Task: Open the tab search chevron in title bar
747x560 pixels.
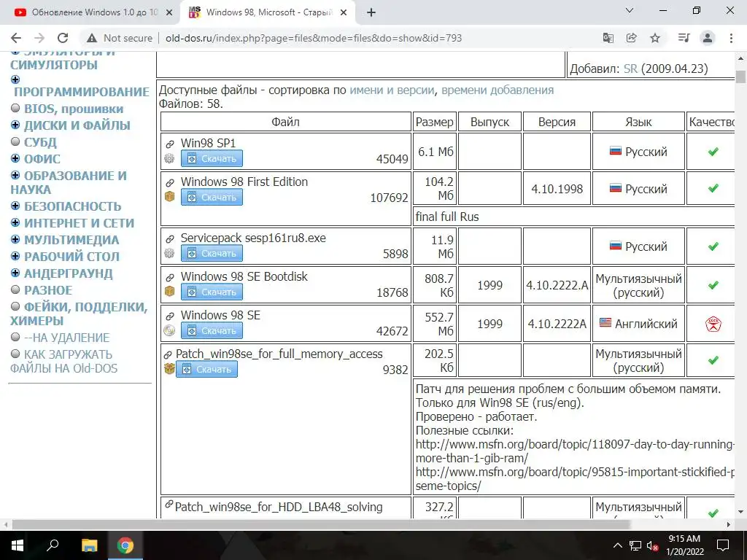Action: pos(630,10)
